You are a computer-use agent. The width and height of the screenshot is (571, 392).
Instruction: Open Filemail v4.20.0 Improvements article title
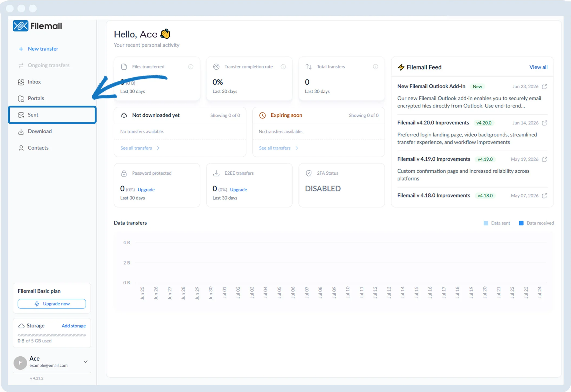point(433,123)
